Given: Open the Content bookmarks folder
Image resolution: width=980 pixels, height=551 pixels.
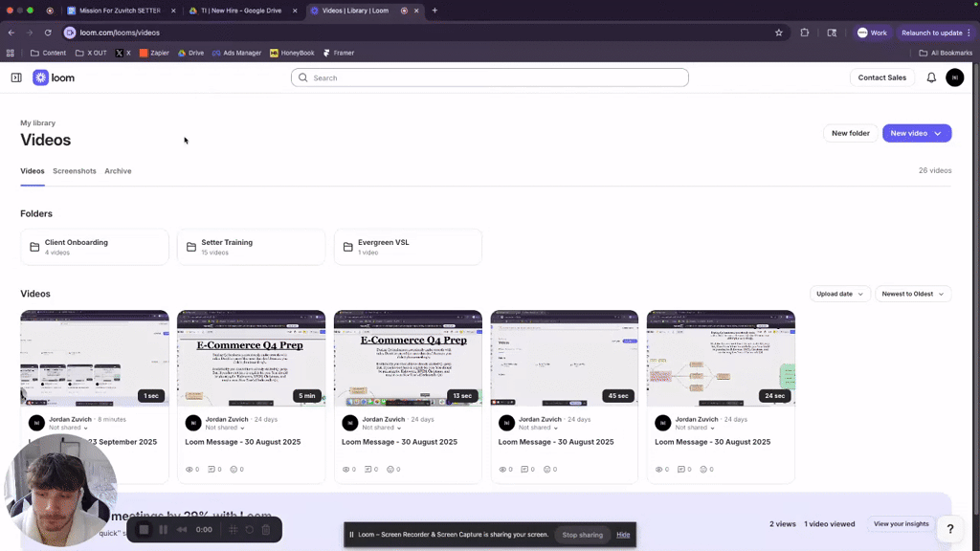Looking at the screenshot, I should tap(48, 54).
